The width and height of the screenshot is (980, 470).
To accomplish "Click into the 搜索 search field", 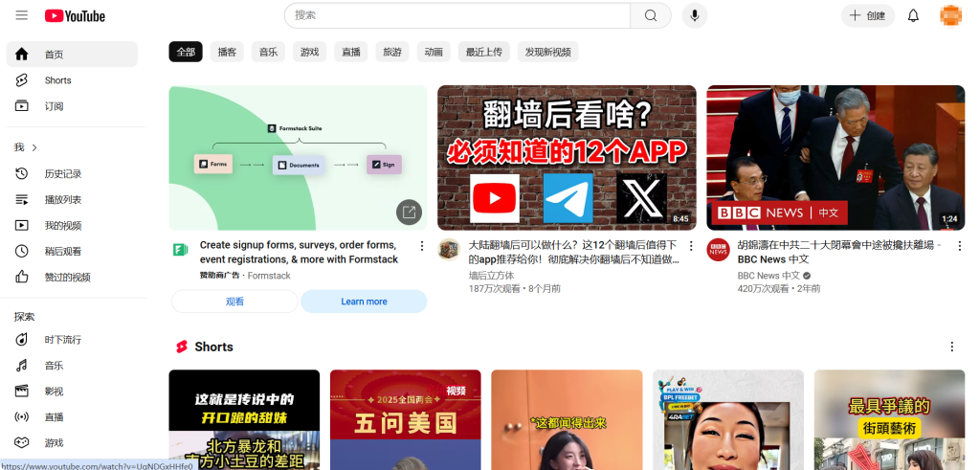I will pos(459,15).
